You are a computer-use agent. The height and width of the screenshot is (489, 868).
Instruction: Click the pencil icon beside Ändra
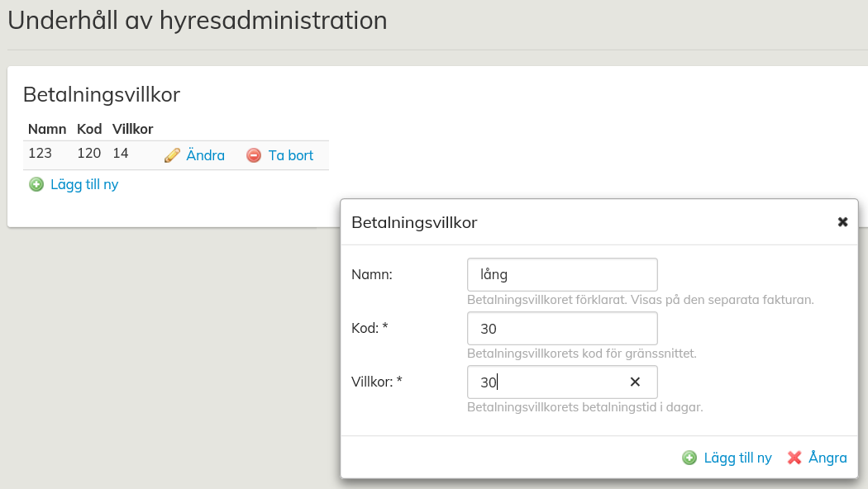[172, 155]
